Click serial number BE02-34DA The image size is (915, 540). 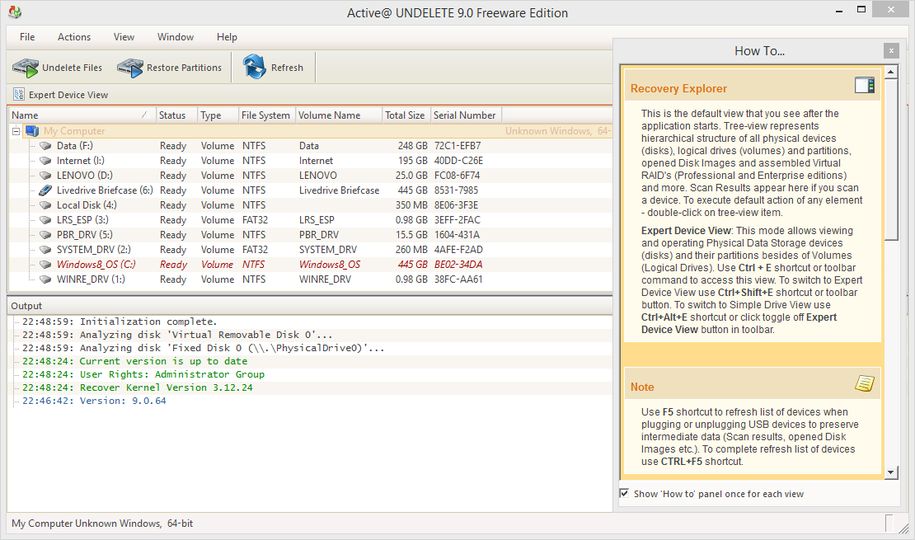coord(458,264)
